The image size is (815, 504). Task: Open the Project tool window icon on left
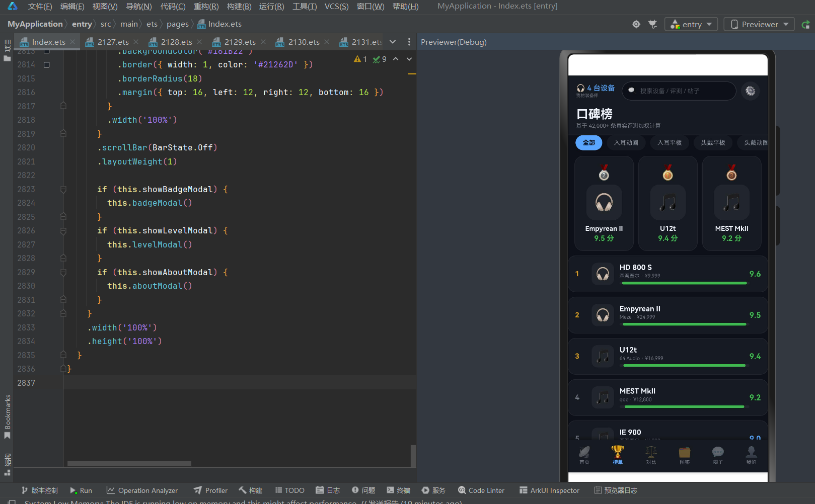click(7, 50)
